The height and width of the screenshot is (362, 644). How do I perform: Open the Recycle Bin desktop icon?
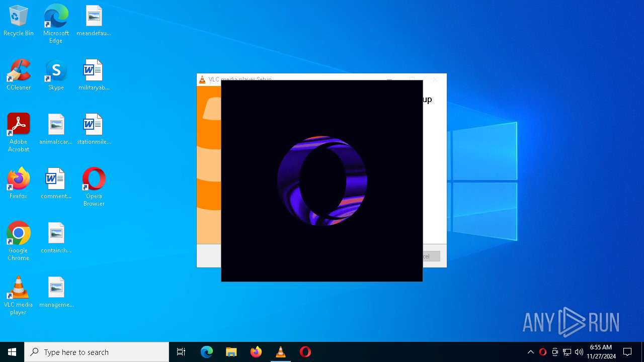click(x=19, y=21)
